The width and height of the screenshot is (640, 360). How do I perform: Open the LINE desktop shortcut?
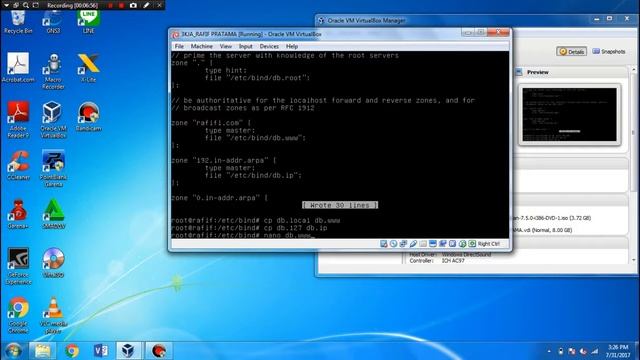(x=88, y=22)
